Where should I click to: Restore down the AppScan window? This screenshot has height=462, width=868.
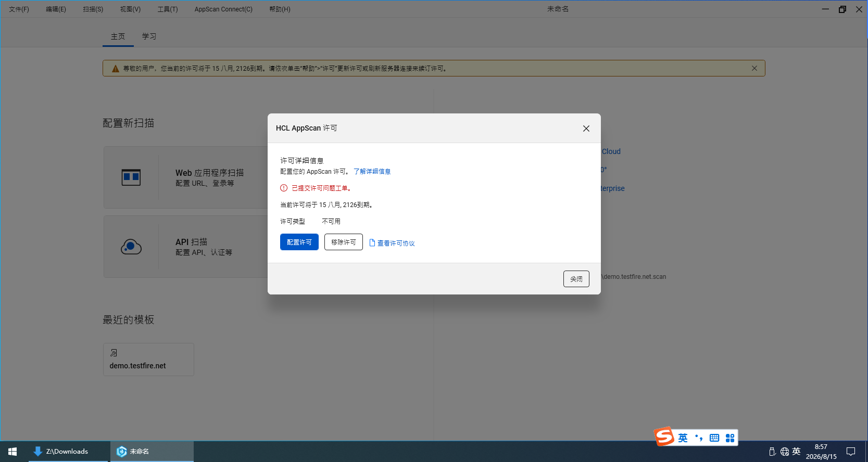842,9
